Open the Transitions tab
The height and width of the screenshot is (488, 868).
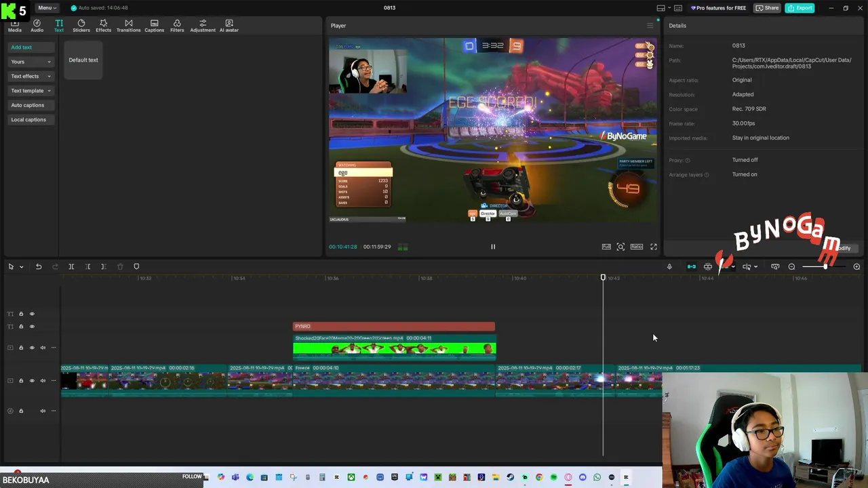point(128,26)
